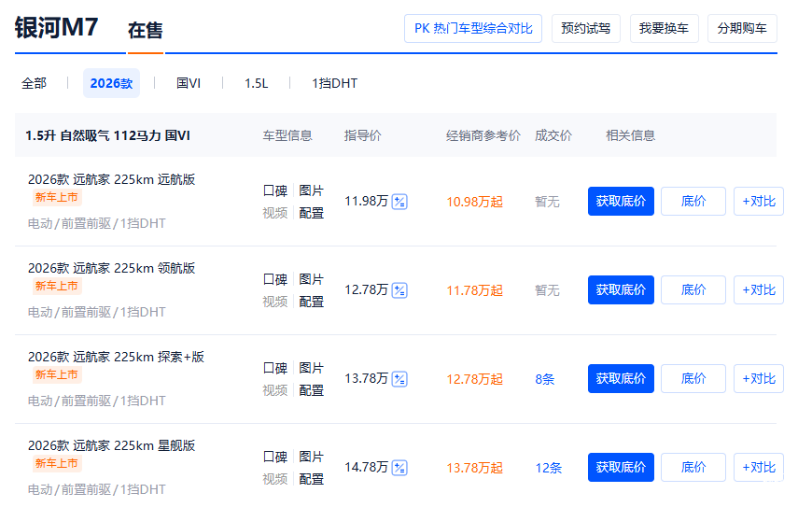
Task: Open price calculator icon beside 11.98万
Action: pos(399,202)
